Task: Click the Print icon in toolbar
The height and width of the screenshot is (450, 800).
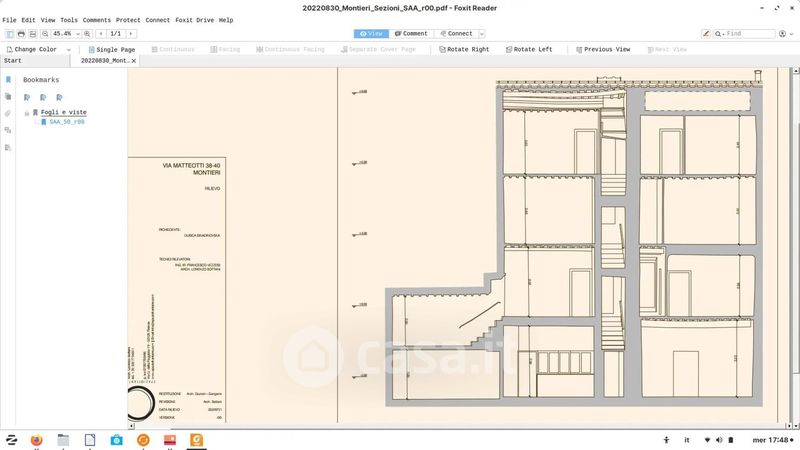Action: [20, 34]
